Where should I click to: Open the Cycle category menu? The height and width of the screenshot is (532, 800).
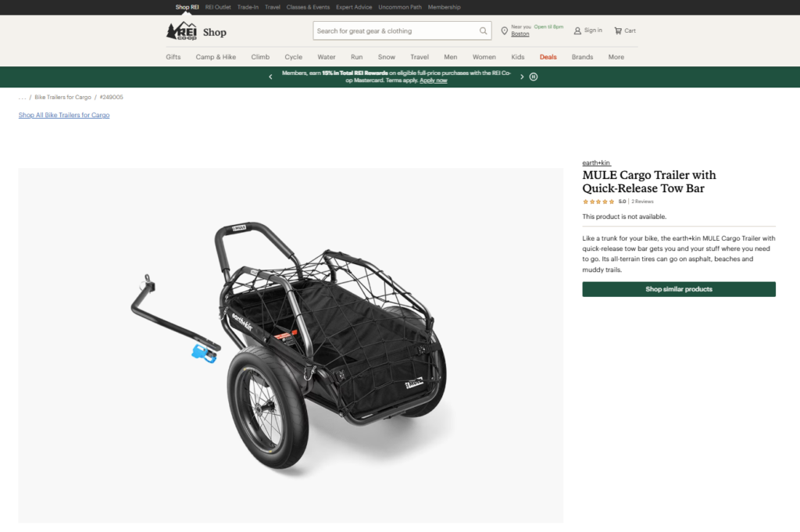point(293,57)
